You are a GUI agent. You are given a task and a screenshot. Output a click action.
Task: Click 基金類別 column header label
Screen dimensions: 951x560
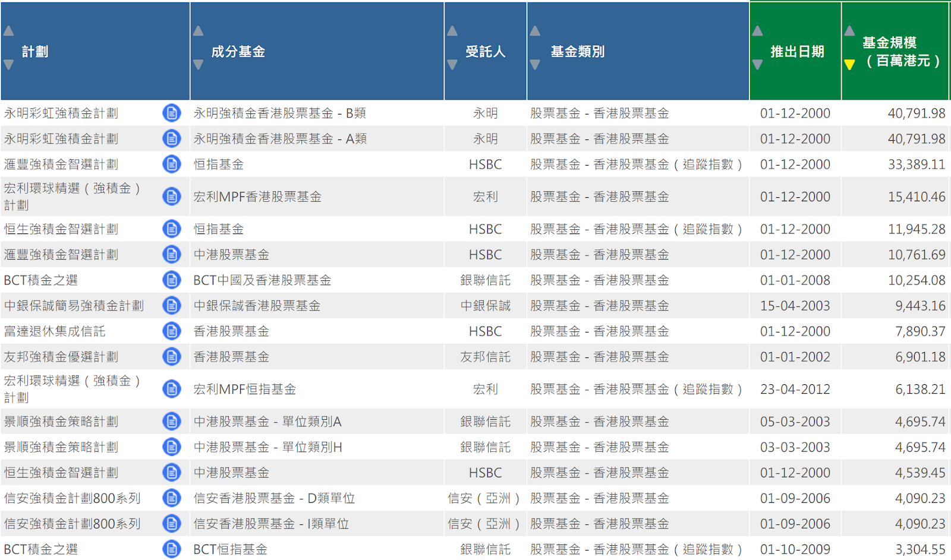point(578,52)
